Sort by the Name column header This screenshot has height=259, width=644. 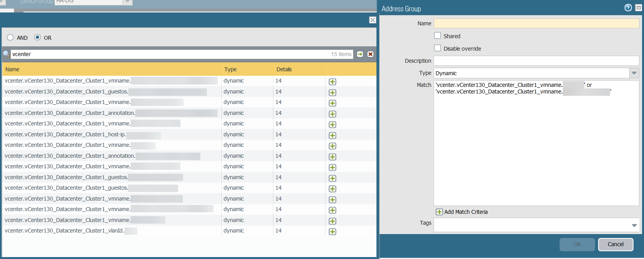(x=12, y=69)
